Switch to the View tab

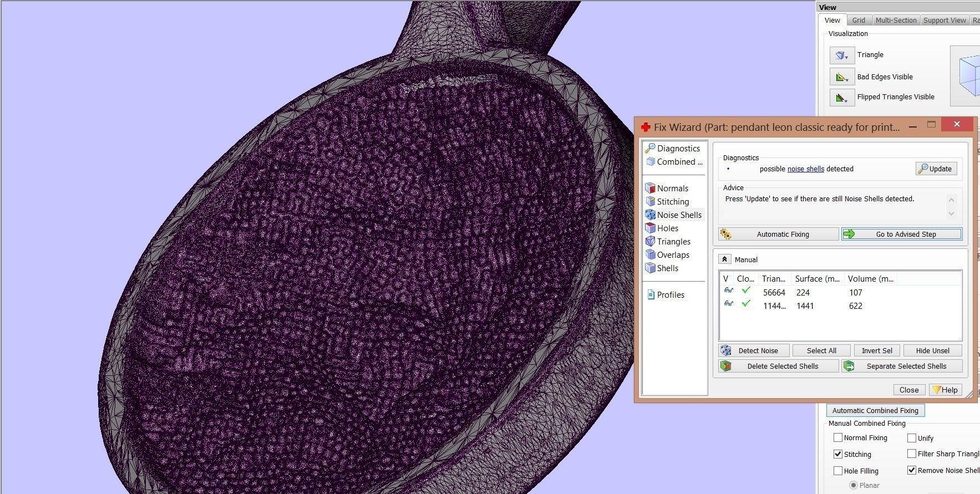coord(832,21)
